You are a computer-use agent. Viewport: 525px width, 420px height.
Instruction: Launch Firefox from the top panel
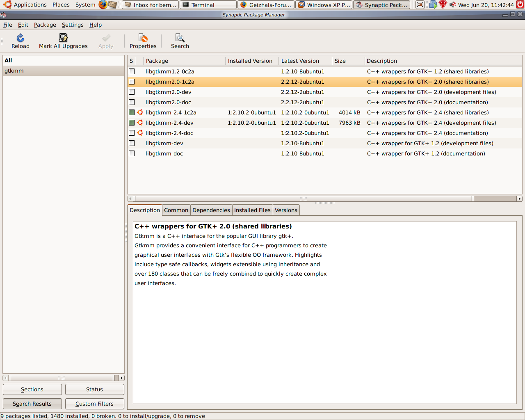click(x=103, y=5)
